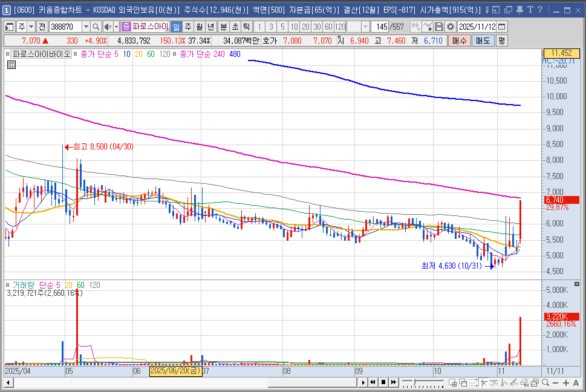Click the pin window icon
586x392 pixels.
519,10
